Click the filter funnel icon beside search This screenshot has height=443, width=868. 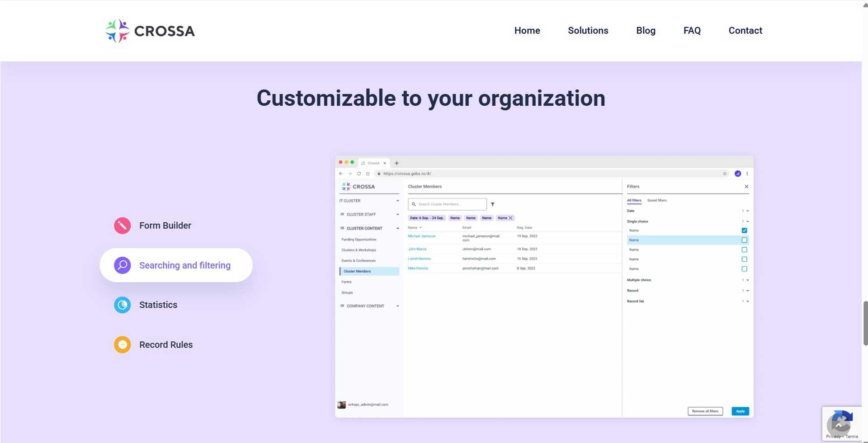(x=493, y=204)
